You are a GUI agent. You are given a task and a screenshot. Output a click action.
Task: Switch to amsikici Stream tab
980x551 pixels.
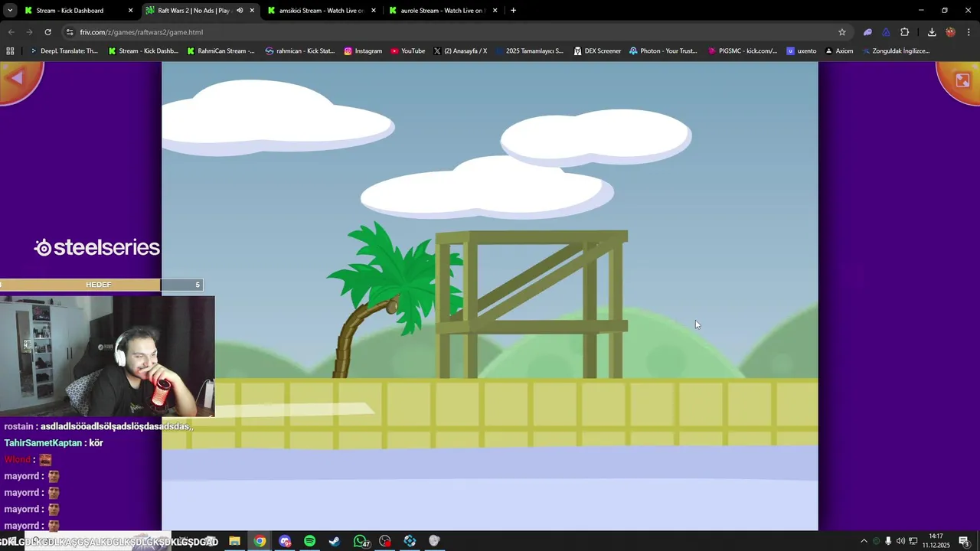322,11
